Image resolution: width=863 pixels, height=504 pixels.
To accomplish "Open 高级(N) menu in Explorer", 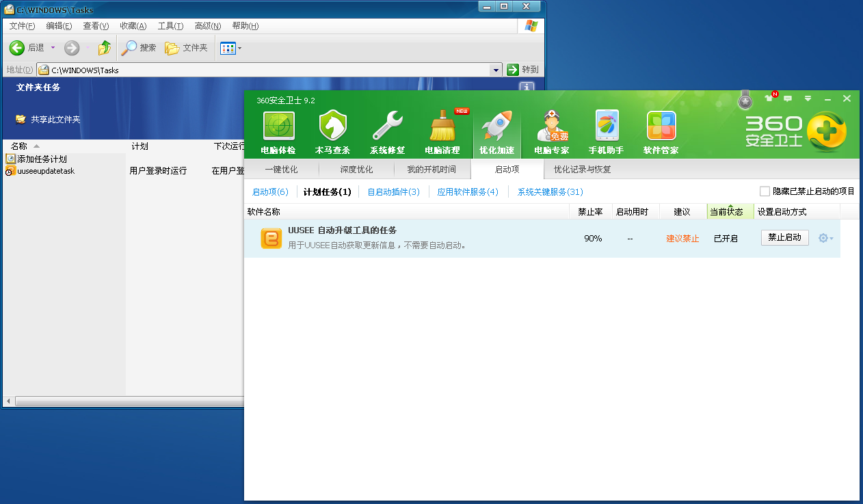I will pos(208,26).
